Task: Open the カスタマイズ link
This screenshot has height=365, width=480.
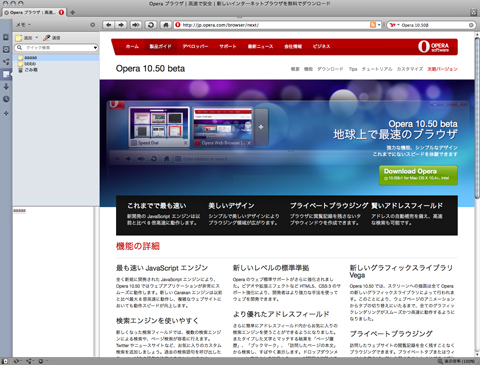Action: pyautogui.click(x=410, y=69)
